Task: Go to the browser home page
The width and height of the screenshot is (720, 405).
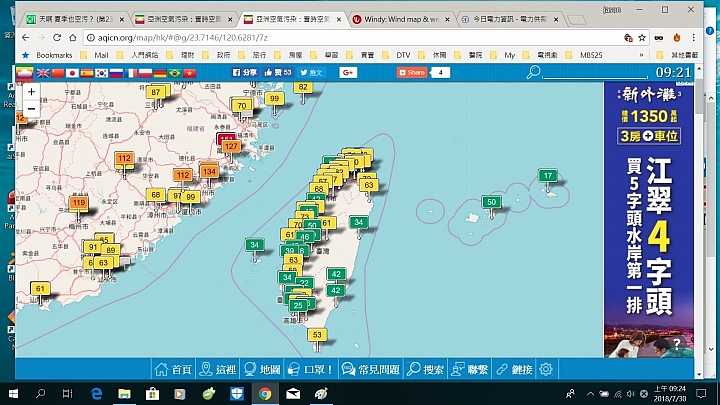Action: click(73, 38)
